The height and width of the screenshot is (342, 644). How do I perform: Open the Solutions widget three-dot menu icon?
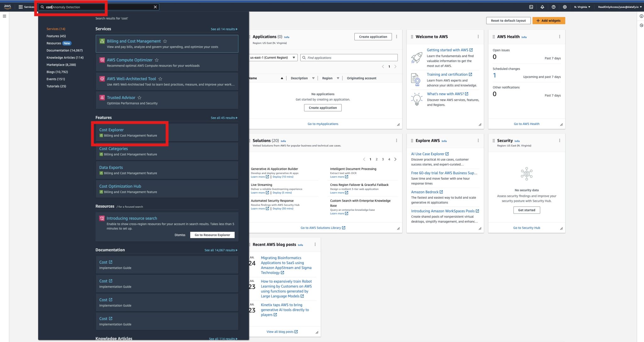tap(396, 140)
